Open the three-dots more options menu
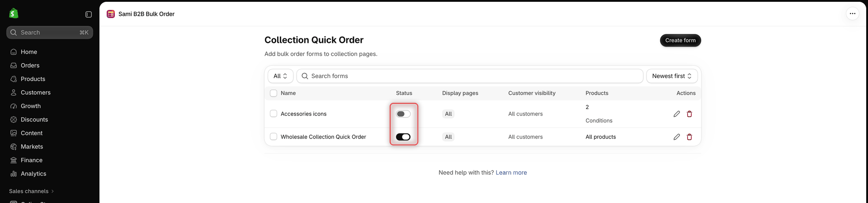 coord(852,14)
